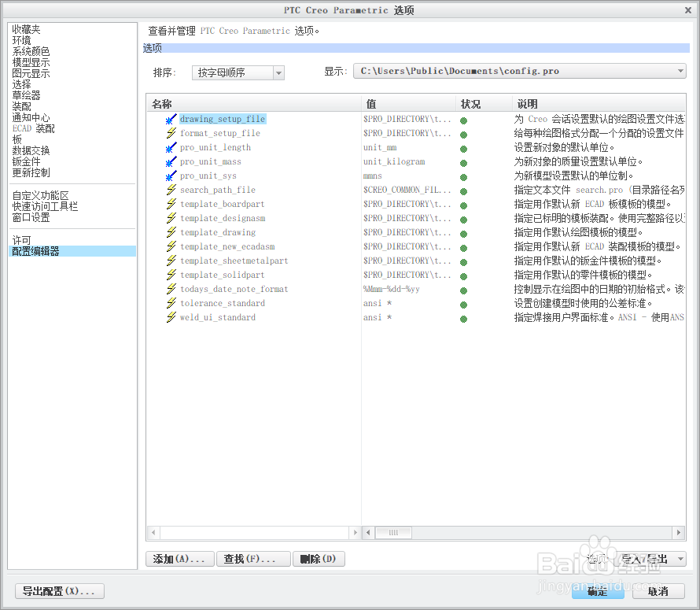Select 系统颜色 category
This screenshot has height=610, width=700.
click(x=31, y=51)
